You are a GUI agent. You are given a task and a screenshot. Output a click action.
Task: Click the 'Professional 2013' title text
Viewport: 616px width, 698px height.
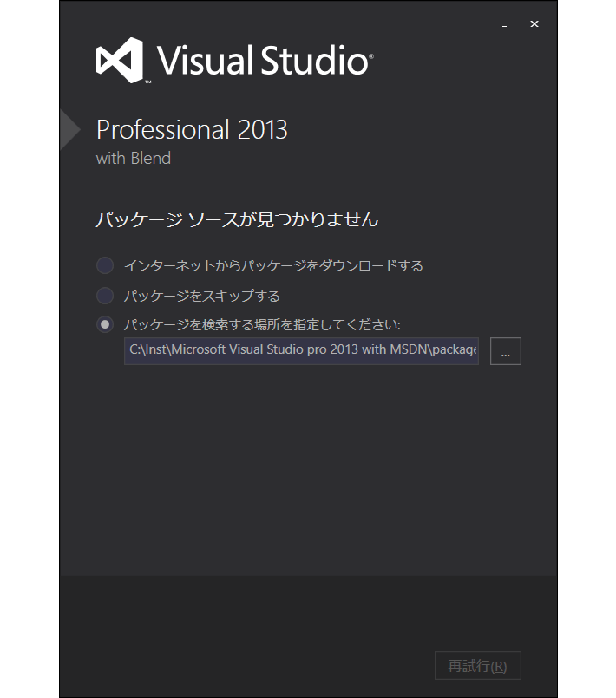192,129
